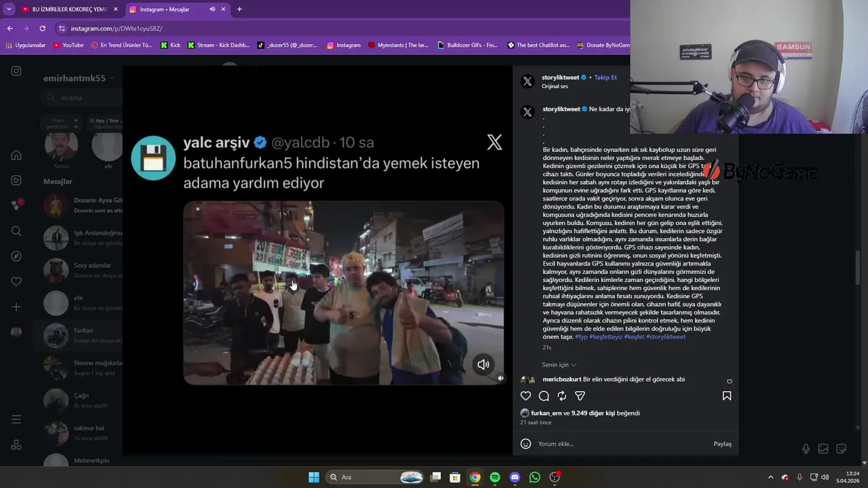Repost using the circular arrows icon
Image resolution: width=868 pixels, height=488 pixels.
[561, 396]
